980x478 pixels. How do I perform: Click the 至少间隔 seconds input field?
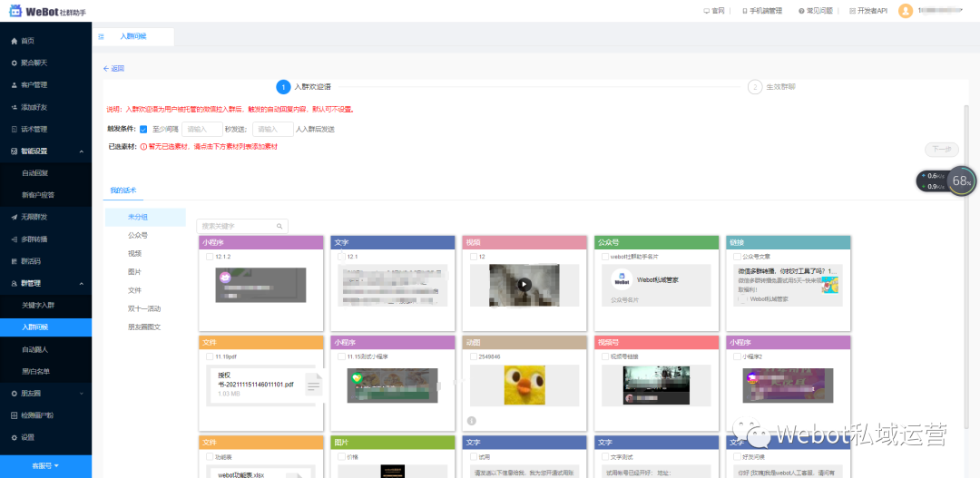click(201, 130)
